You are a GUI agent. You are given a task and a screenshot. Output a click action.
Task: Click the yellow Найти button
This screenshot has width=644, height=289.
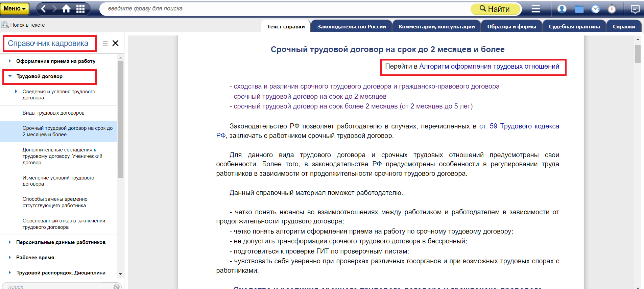click(x=496, y=9)
